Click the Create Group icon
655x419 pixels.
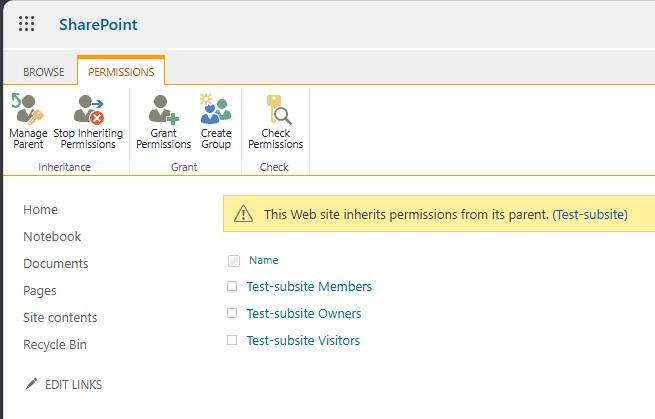[216, 109]
